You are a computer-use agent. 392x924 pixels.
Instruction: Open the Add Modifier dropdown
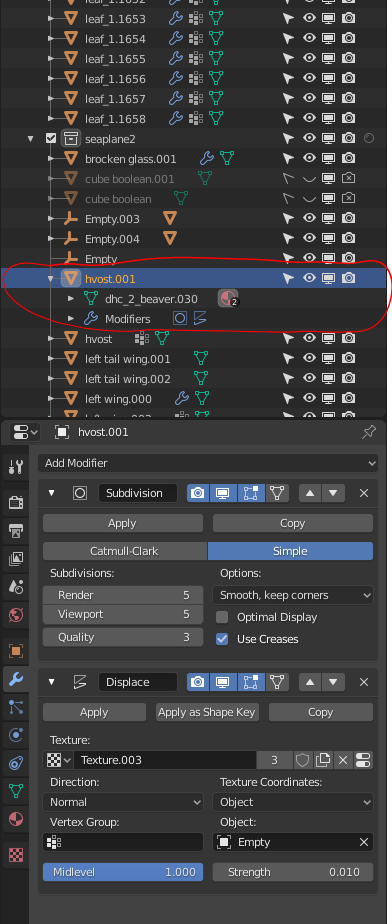[x=207, y=463]
